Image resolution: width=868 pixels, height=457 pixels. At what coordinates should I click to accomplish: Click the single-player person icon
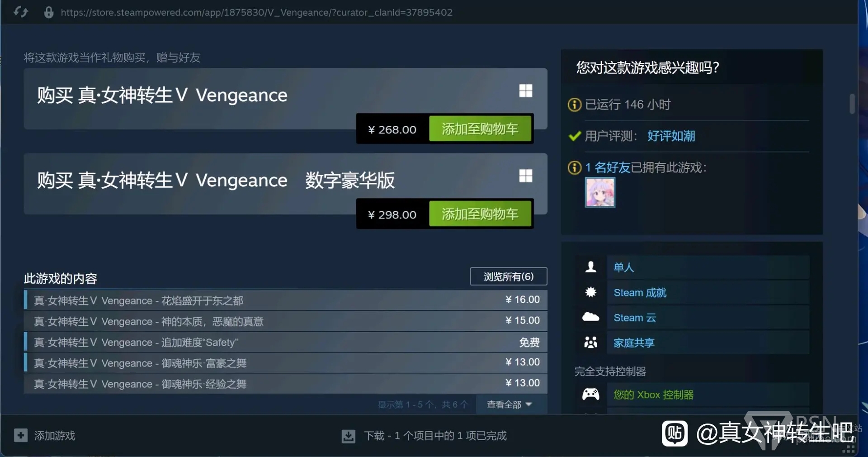(590, 267)
